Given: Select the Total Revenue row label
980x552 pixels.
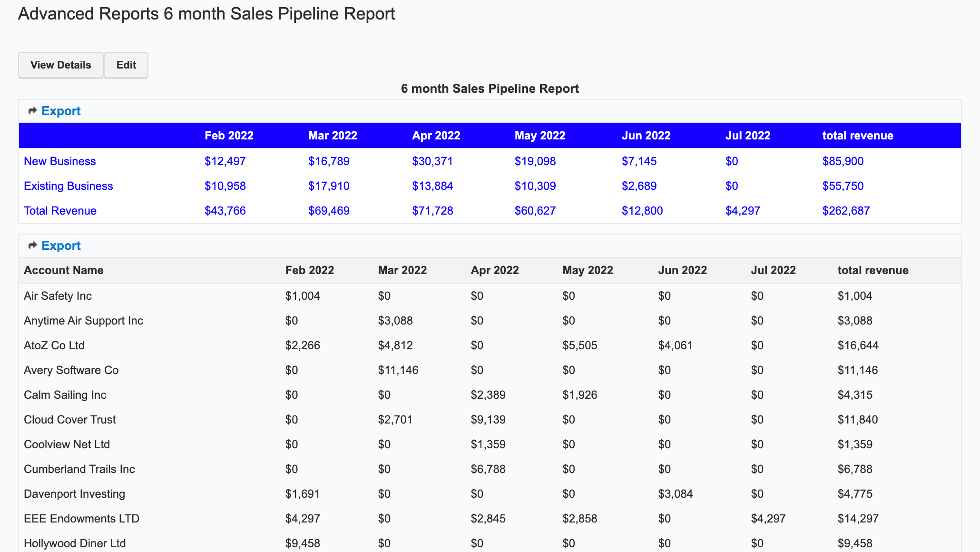Looking at the screenshot, I should click(x=60, y=211).
